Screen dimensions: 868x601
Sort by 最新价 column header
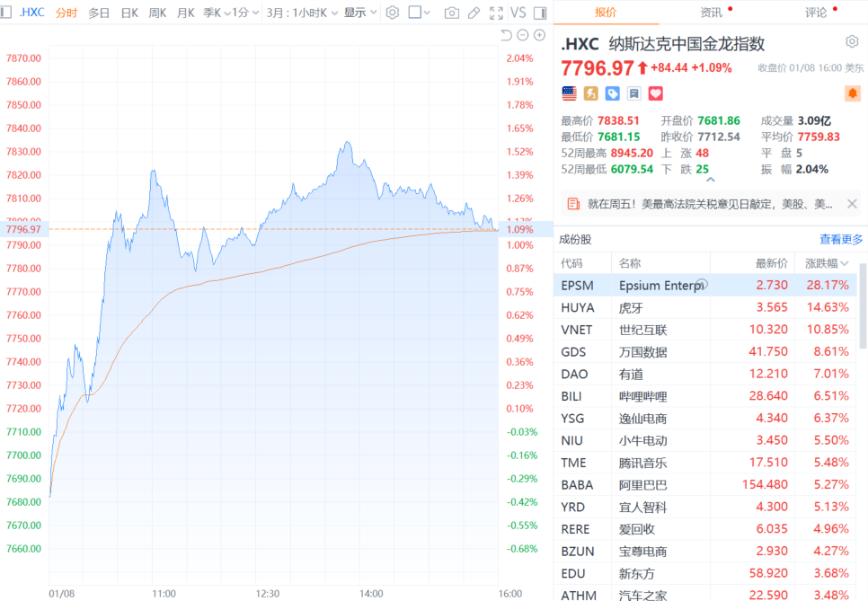[772, 263]
